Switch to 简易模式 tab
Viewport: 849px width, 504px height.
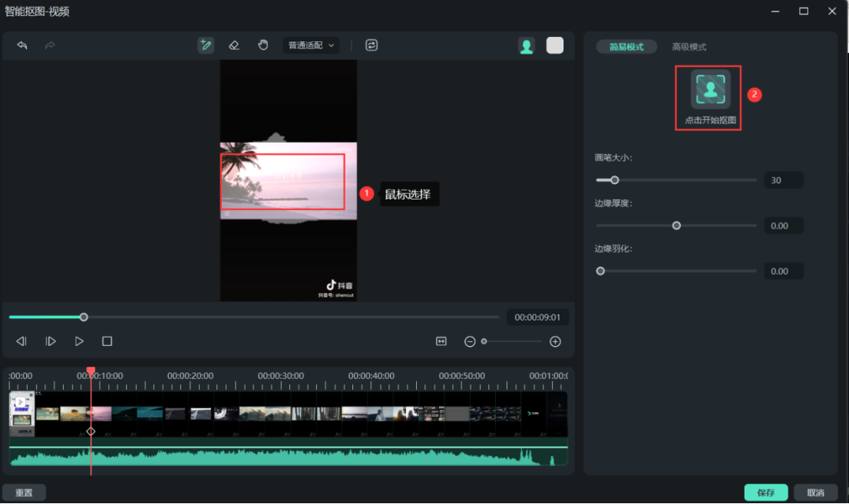tap(626, 47)
